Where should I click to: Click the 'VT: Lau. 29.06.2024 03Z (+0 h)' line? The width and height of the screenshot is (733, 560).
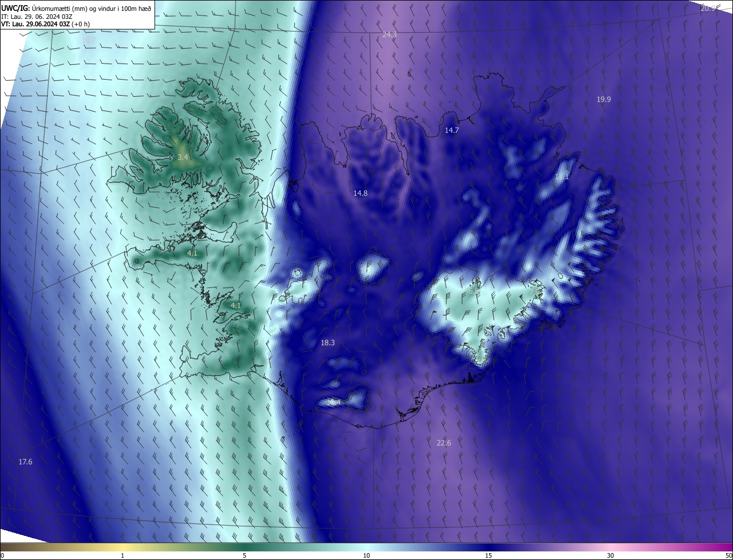(46, 24)
